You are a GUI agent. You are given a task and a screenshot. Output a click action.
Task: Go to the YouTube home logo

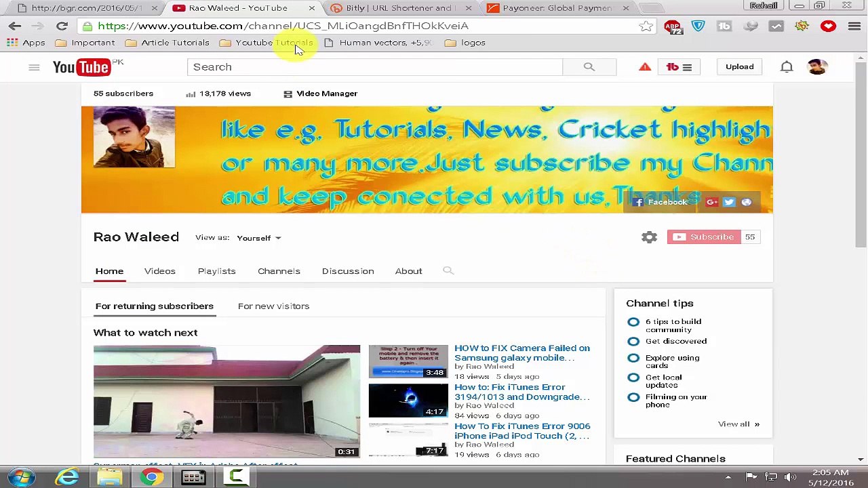pyautogui.click(x=81, y=67)
